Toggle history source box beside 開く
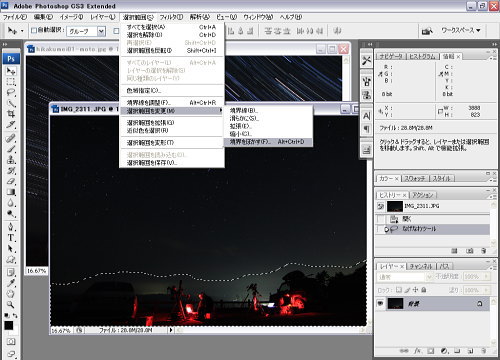 pos(380,219)
